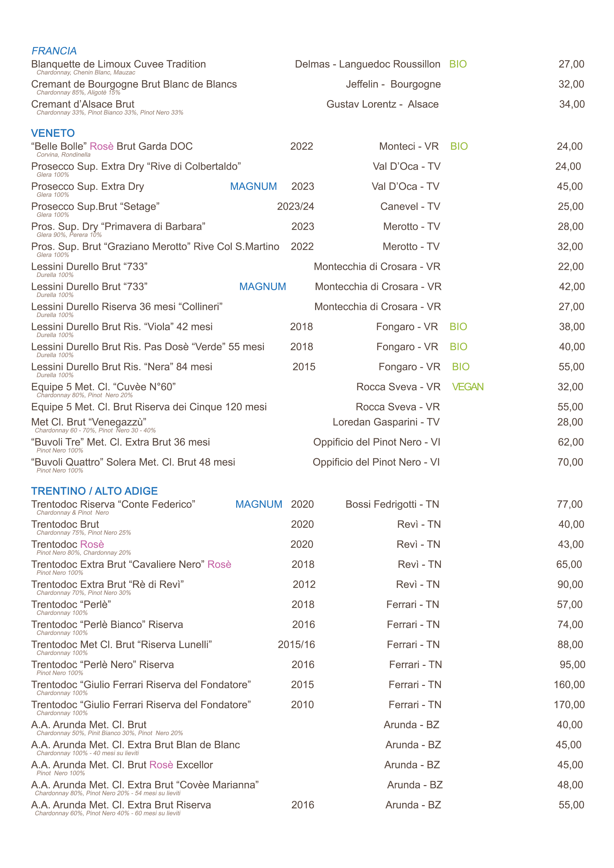Click the 22,00 price for Lessini Durello 733

coord(570,266)
